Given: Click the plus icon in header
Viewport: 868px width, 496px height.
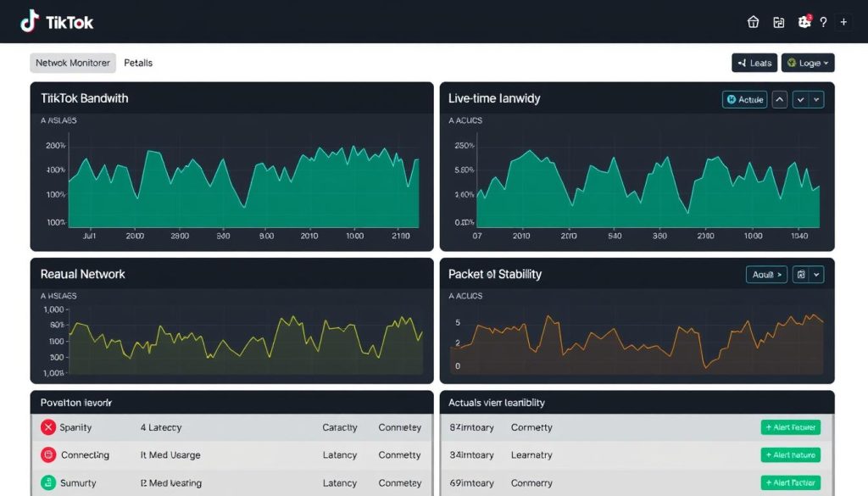Looking at the screenshot, I should coord(843,22).
